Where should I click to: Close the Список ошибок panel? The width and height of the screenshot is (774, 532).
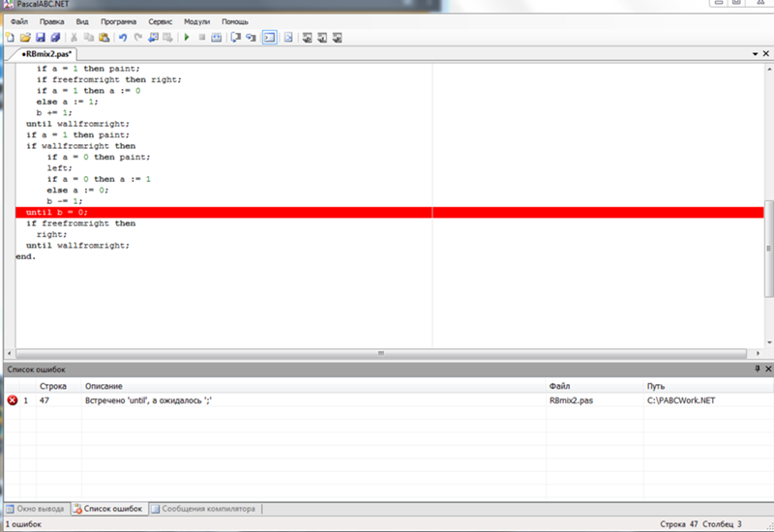click(768, 369)
